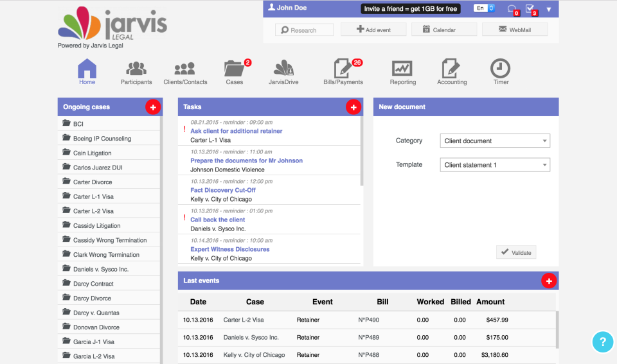Change language using En selector
Screen dimensions: 617x364
pyautogui.click(x=484, y=8)
